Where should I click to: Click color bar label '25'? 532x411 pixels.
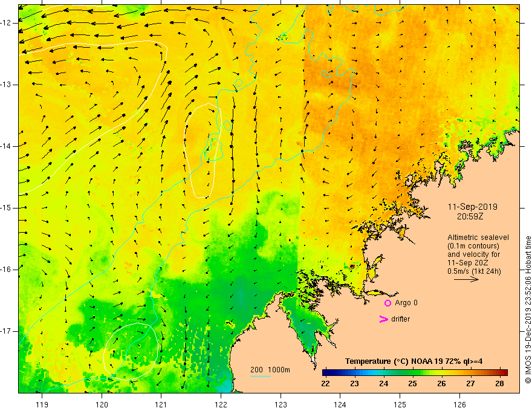[412, 384]
